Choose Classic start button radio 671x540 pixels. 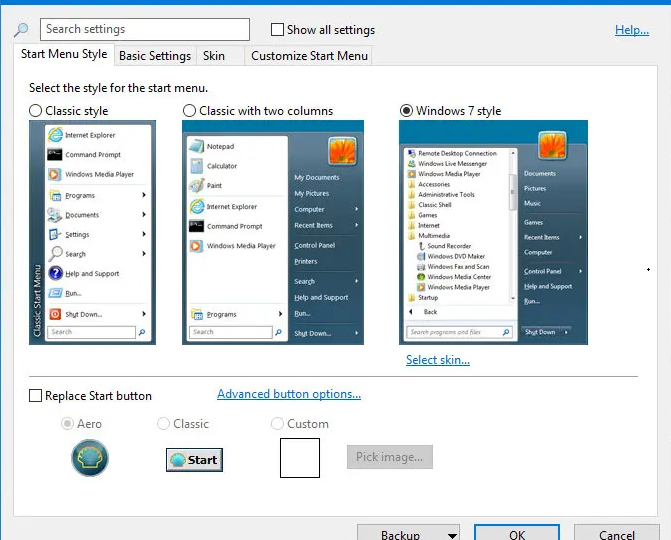point(163,424)
